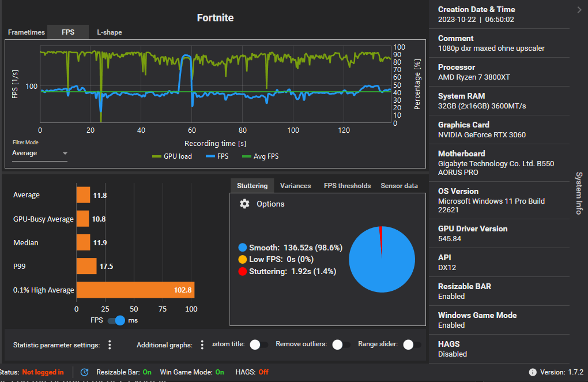This screenshot has height=382, width=588.
Task: Click API value 'DX12'
Action: tap(447, 268)
